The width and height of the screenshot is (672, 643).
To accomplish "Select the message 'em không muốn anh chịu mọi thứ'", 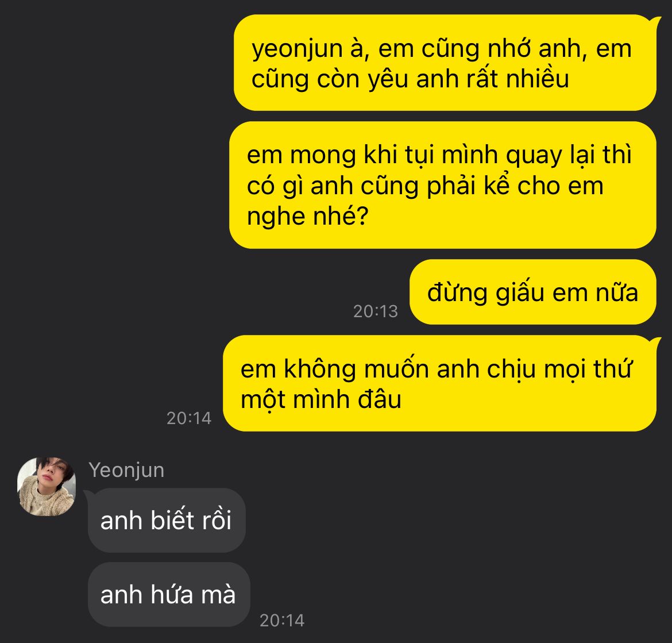I will pyautogui.click(x=440, y=383).
